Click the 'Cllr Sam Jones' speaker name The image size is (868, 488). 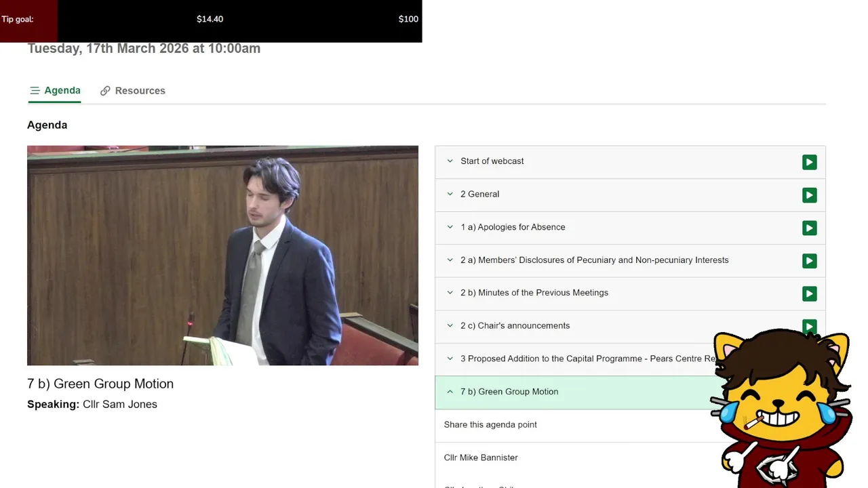[x=120, y=404]
